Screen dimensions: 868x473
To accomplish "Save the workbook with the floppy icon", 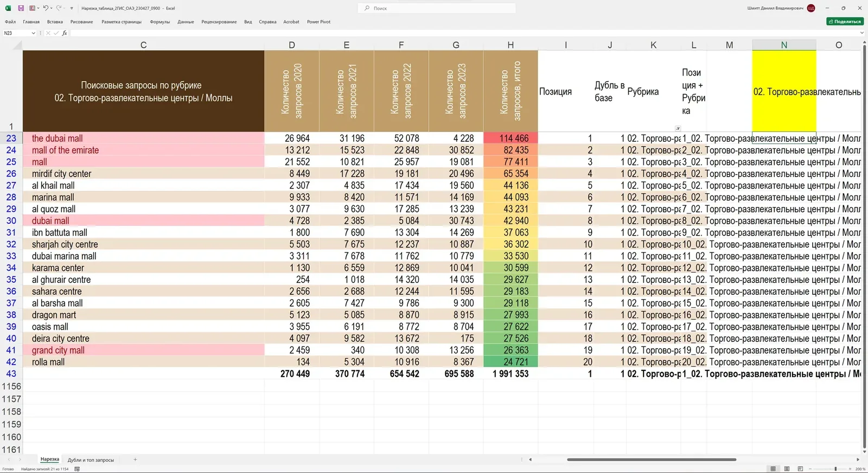I will (21, 8).
